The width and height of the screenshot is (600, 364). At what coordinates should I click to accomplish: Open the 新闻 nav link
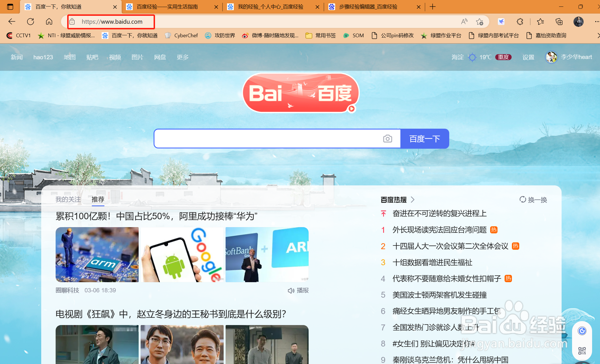tap(17, 57)
